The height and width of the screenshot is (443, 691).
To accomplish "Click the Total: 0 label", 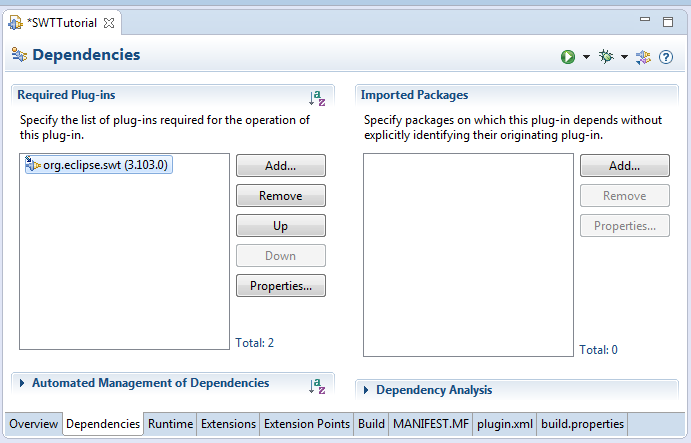I will [x=598, y=350].
